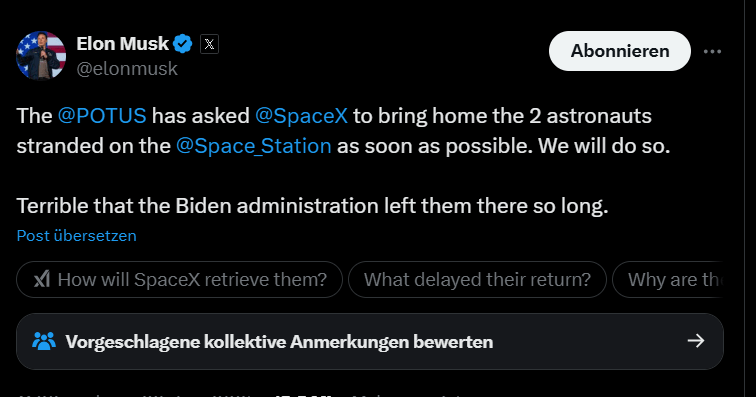This screenshot has width=756, height=397.
Task: Click the Elon Musk display name
Action: coord(122,44)
